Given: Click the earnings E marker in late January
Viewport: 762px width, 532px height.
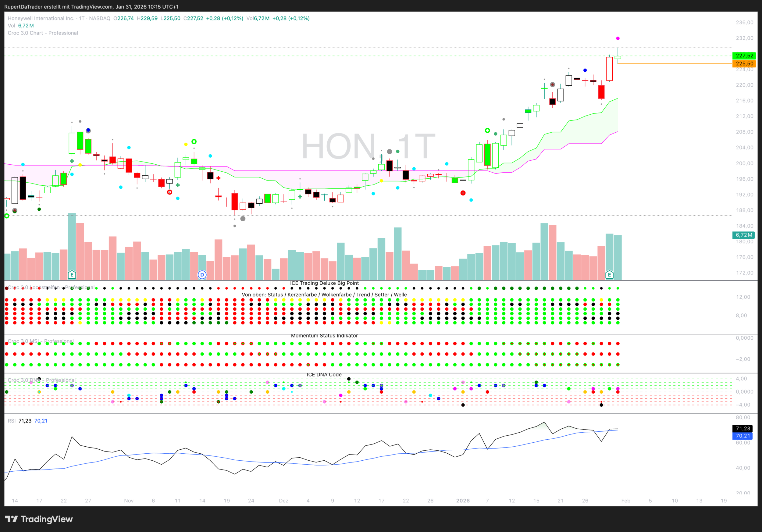Looking at the screenshot, I should point(609,275).
